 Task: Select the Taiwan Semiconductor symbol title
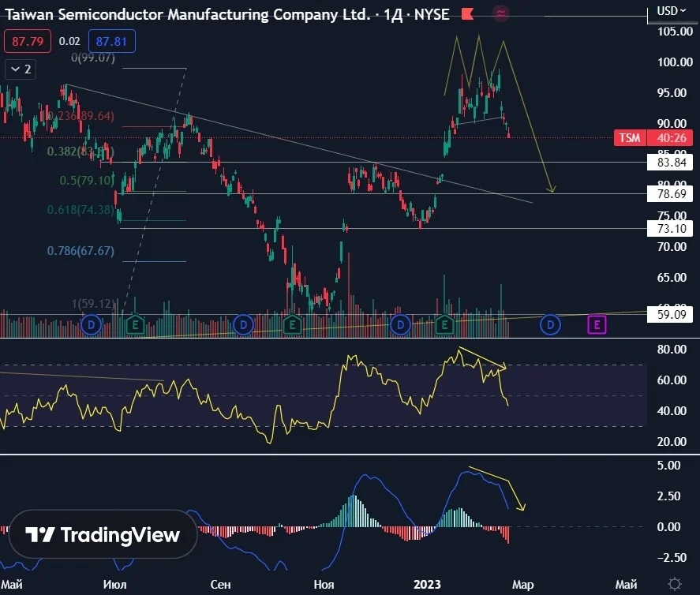pos(188,15)
